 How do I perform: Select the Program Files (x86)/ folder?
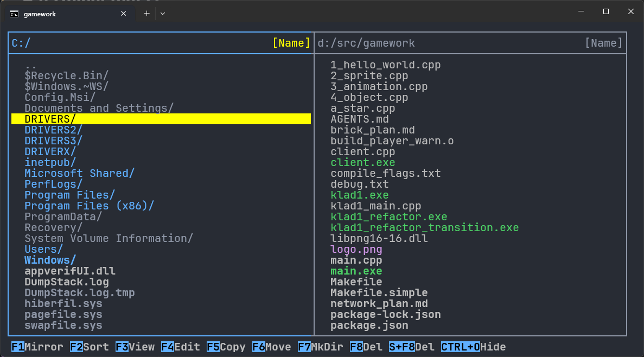coord(89,206)
